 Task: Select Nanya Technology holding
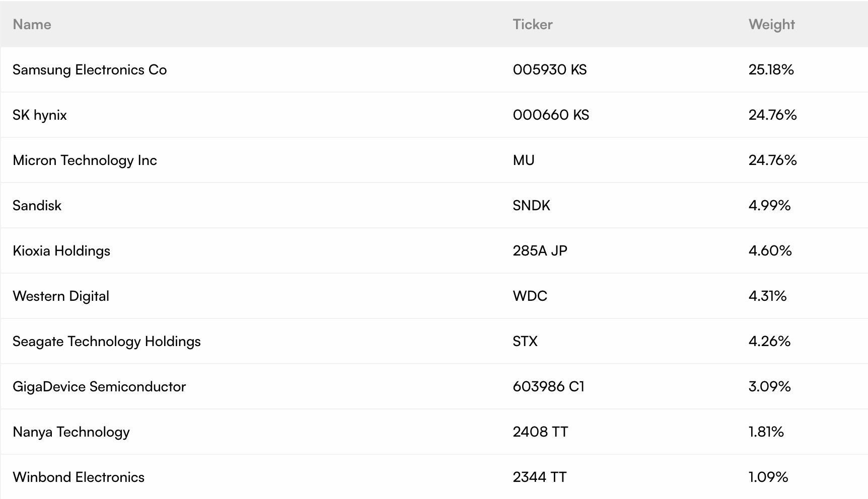pyautogui.click(x=71, y=432)
